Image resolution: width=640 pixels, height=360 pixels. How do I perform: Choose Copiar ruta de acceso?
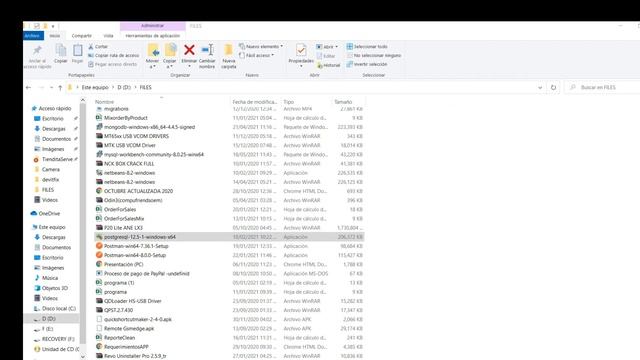113,56
